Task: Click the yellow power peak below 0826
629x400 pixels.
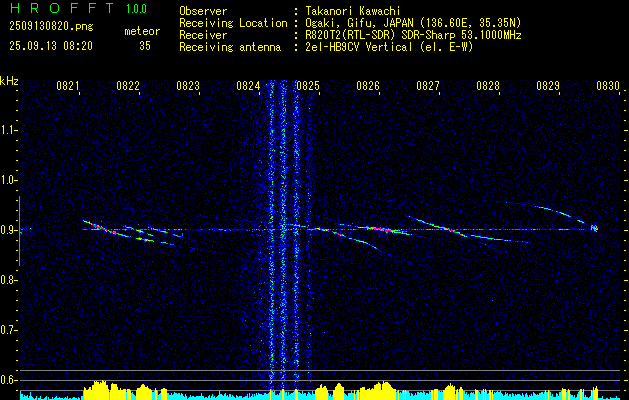Action: click(x=381, y=390)
